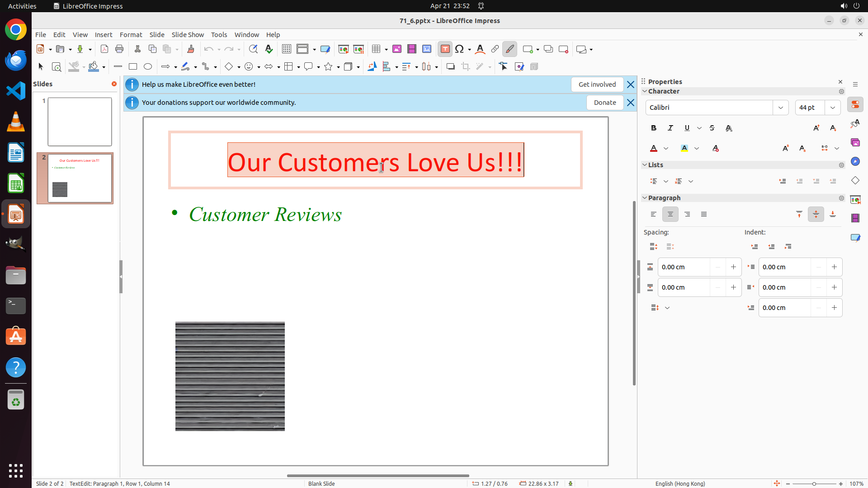This screenshot has height=488, width=868.
Task: Open the Slide Show menu
Action: coord(188,35)
